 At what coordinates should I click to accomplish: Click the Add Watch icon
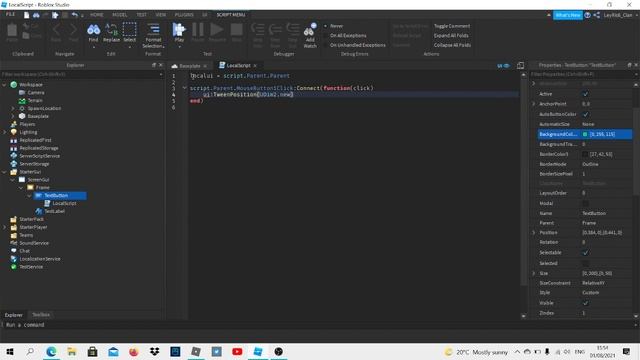(310, 29)
